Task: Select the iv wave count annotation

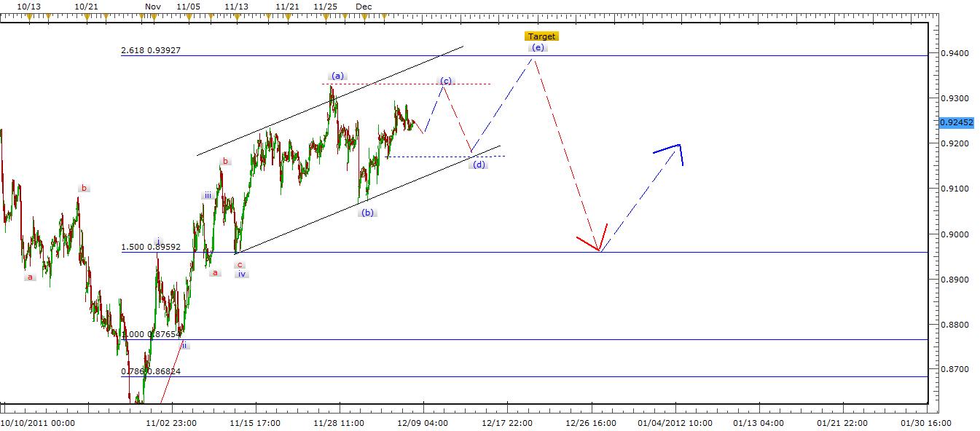Action: tap(241, 273)
